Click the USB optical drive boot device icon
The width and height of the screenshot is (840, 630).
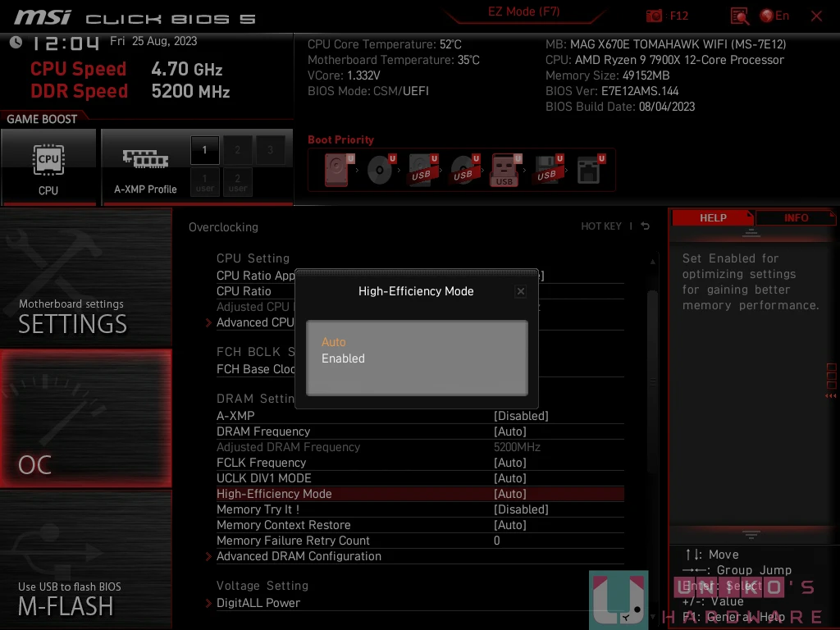pos(464,170)
